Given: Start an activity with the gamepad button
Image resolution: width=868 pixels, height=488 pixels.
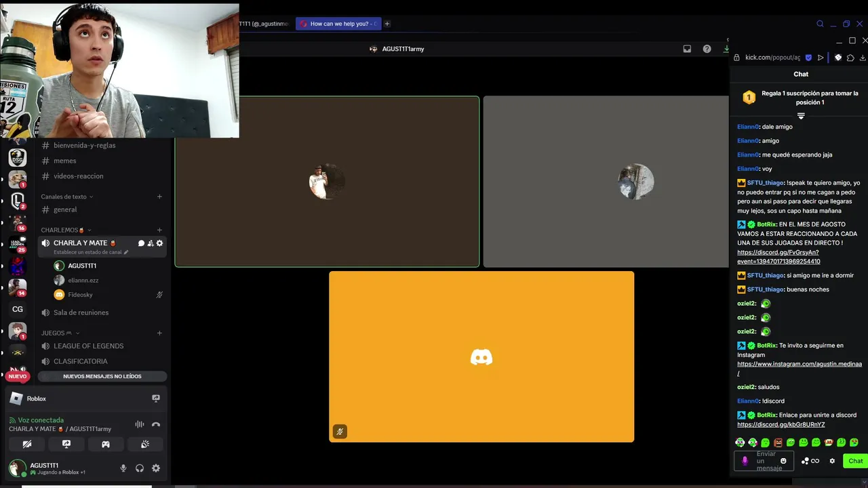Looking at the screenshot, I should [x=106, y=444].
